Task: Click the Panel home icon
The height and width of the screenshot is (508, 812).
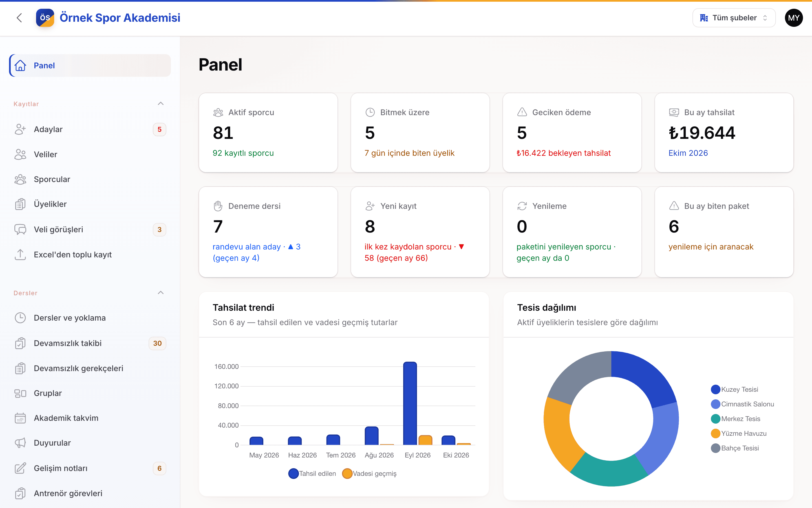Action: coord(21,65)
